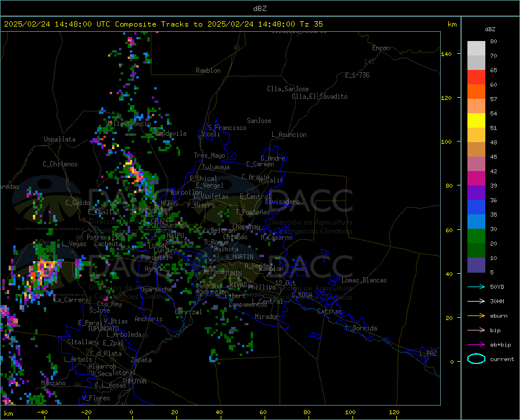Click the 'L_Dormida' map label
The height and width of the screenshot is (420, 520).
(361, 328)
